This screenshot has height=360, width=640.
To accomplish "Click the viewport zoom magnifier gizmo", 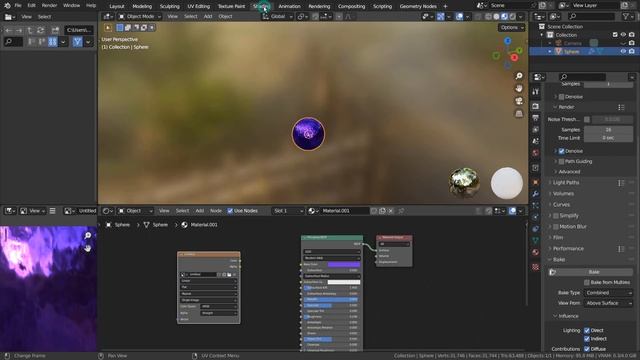I will click(519, 76).
